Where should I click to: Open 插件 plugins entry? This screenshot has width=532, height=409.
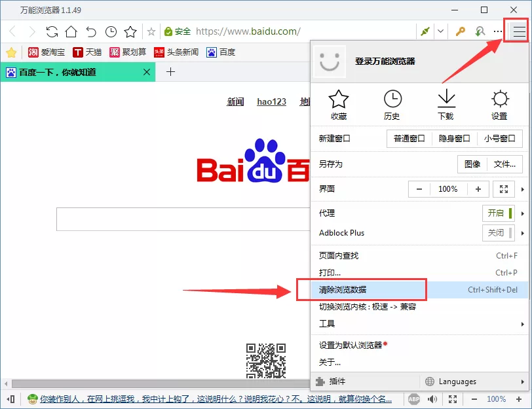366,382
